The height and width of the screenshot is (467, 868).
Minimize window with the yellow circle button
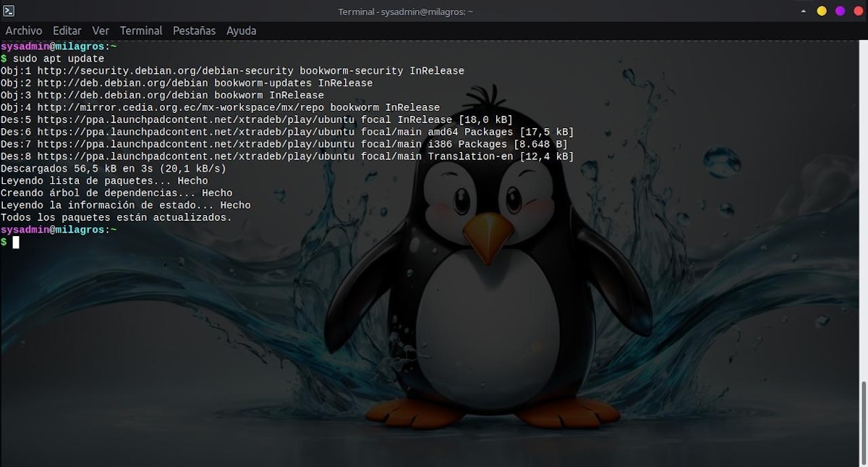tap(822, 11)
